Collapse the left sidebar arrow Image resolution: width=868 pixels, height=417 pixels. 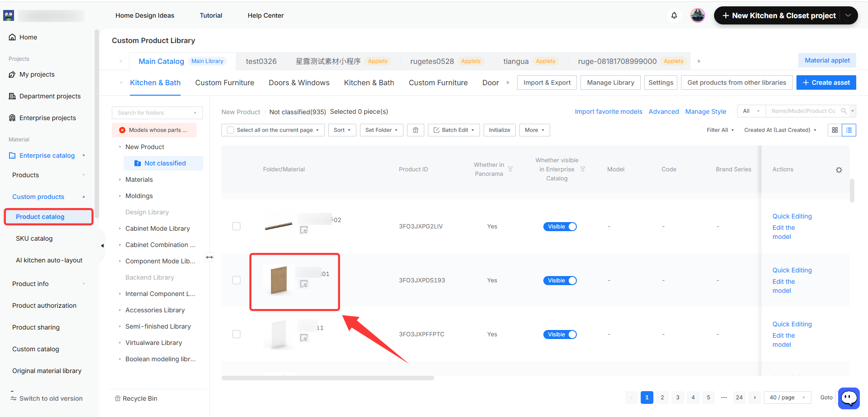(102, 246)
